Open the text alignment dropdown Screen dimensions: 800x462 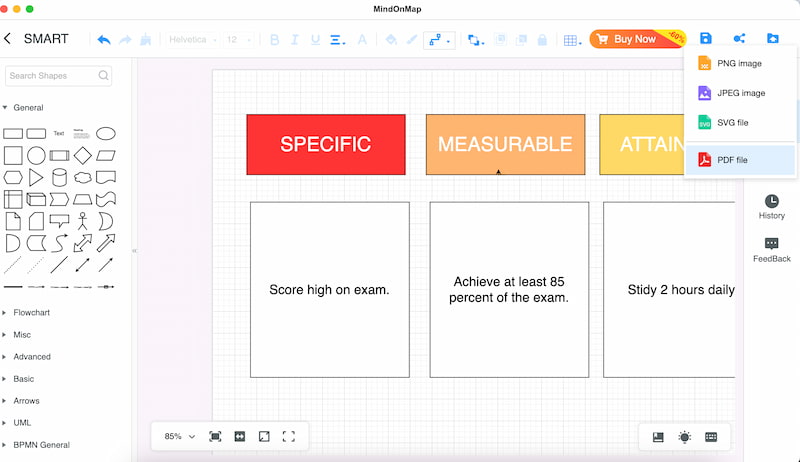[337, 39]
